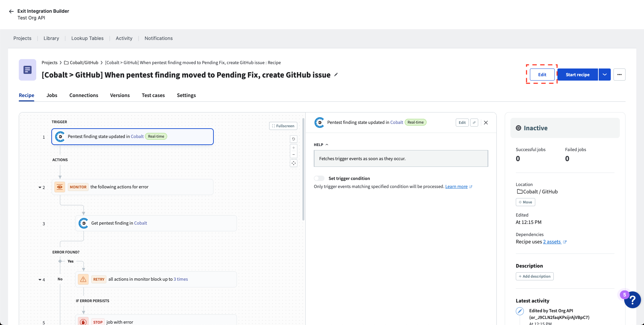
Task: Open the three-dot more options menu
Action: (619, 75)
